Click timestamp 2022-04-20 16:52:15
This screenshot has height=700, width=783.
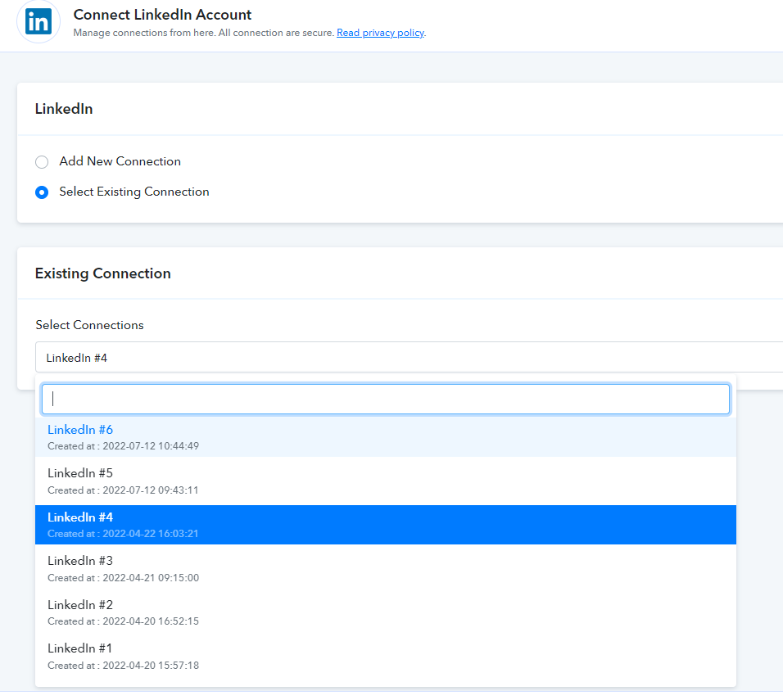click(x=151, y=621)
